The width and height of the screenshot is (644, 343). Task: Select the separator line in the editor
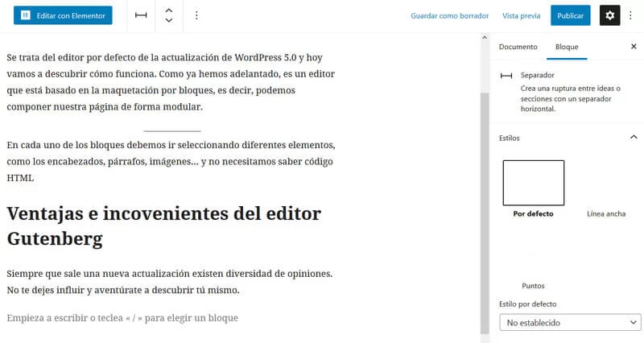(x=172, y=131)
